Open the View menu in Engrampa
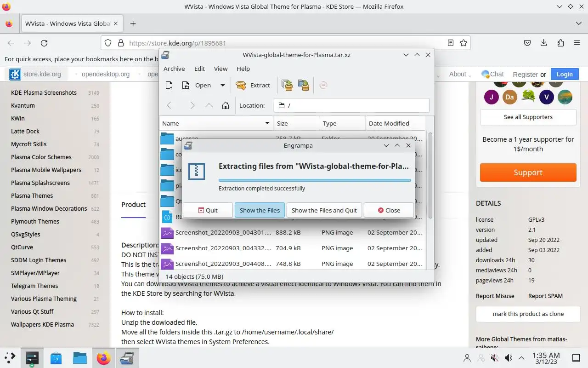 220,69
